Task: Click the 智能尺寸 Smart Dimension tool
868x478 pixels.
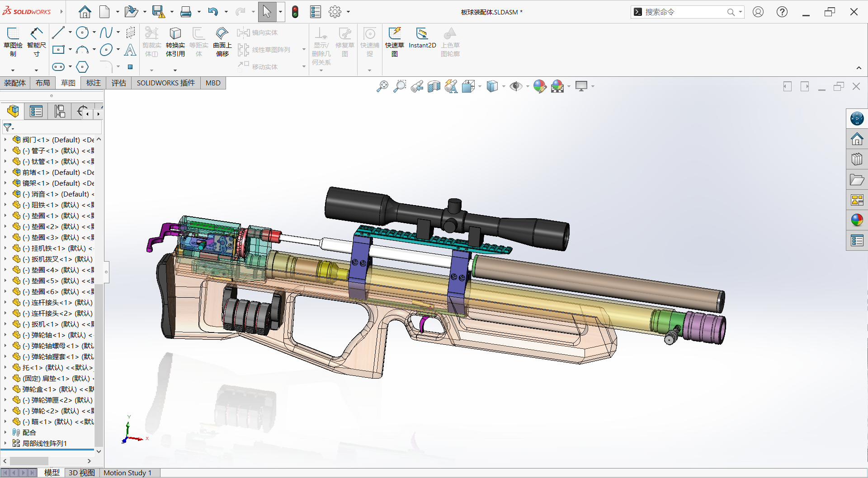Action: coord(37,42)
